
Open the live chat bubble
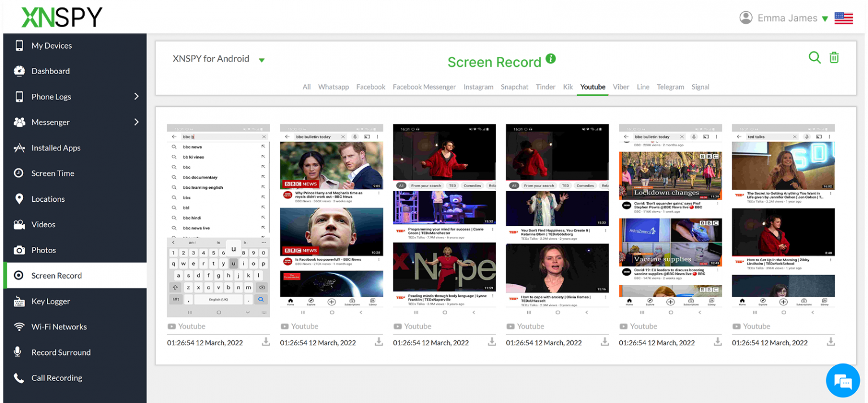coord(843,380)
